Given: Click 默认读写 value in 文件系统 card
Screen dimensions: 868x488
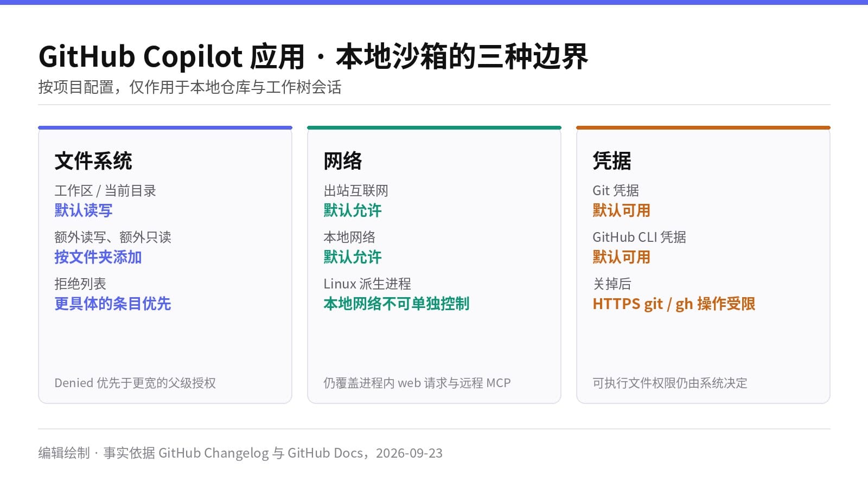Looking at the screenshot, I should 84,210.
